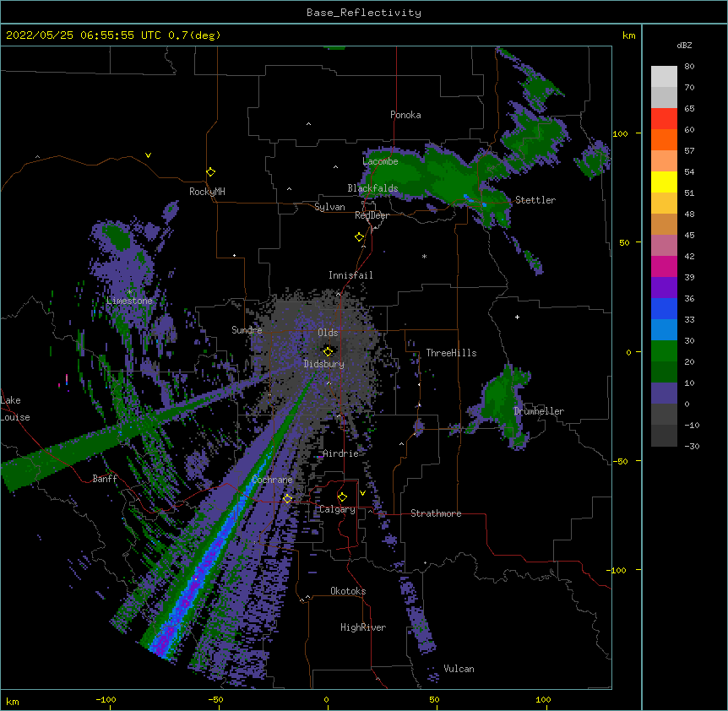Viewport: 728px width, 711px height.
Task: Select the Sylvan label
Action: pyautogui.click(x=329, y=207)
